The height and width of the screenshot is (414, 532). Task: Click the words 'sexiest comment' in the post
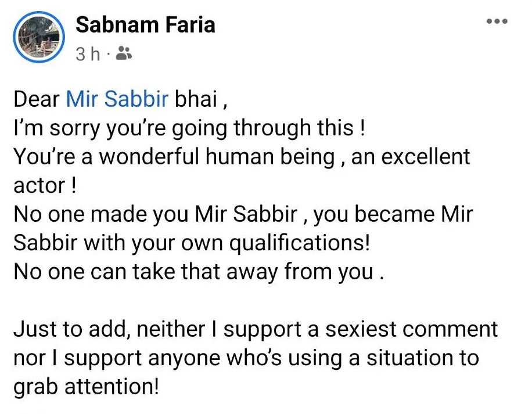click(x=411, y=330)
